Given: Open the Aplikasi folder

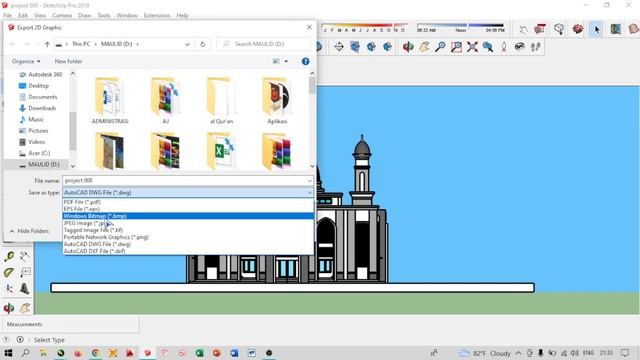Looking at the screenshot, I should (277, 100).
